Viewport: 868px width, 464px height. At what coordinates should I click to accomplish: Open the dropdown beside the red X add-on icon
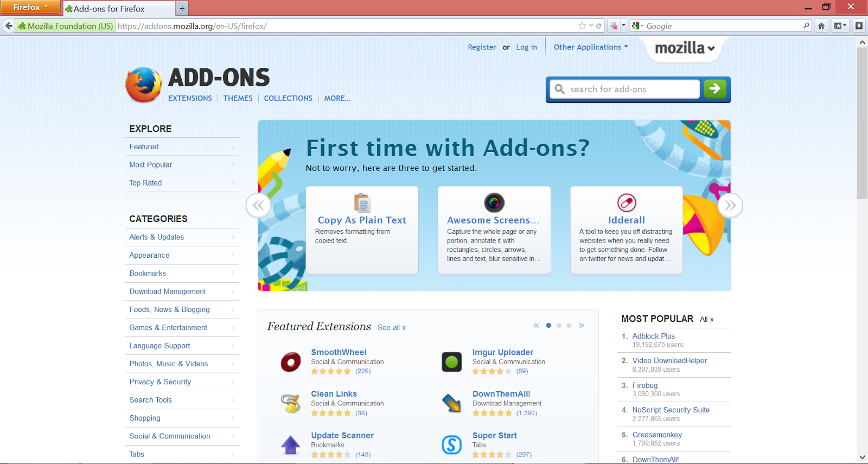pyautogui.click(x=624, y=26)
